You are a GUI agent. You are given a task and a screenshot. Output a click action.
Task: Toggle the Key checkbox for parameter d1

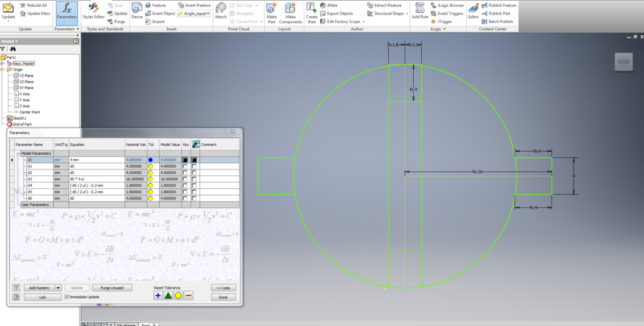[185, 167]
